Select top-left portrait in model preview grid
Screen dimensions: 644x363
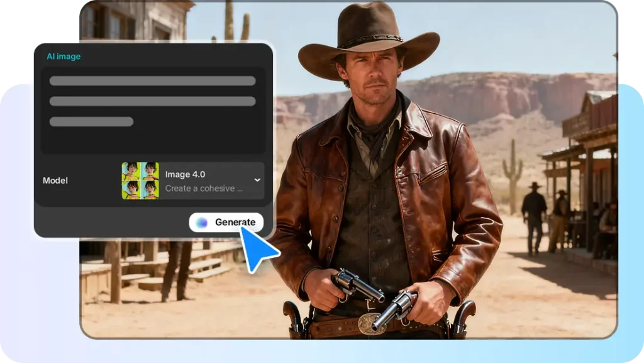(x=131, y=171)
